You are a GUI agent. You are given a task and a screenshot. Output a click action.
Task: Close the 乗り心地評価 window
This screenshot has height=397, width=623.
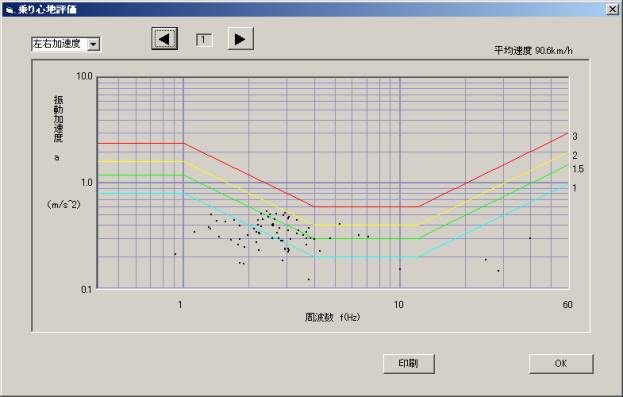(613, 9)
